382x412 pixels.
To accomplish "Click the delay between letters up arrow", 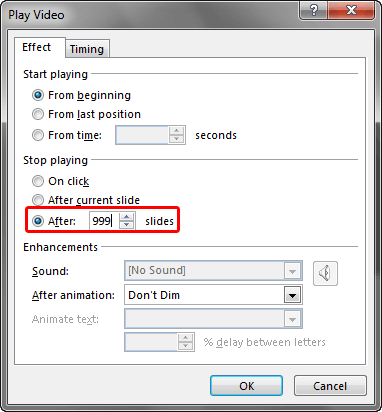I will point(185,338).
